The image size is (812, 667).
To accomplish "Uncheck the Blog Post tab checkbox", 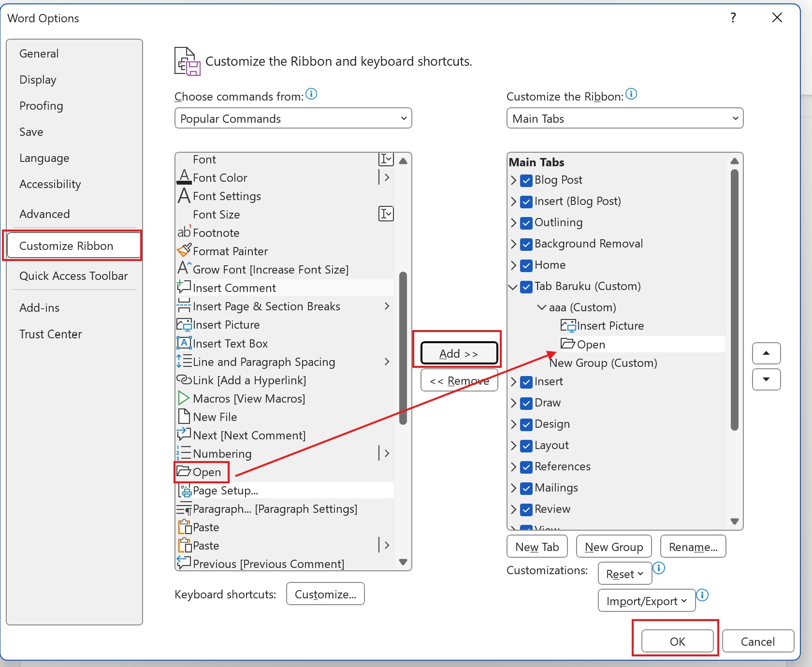I will click(x=526, y=180).
